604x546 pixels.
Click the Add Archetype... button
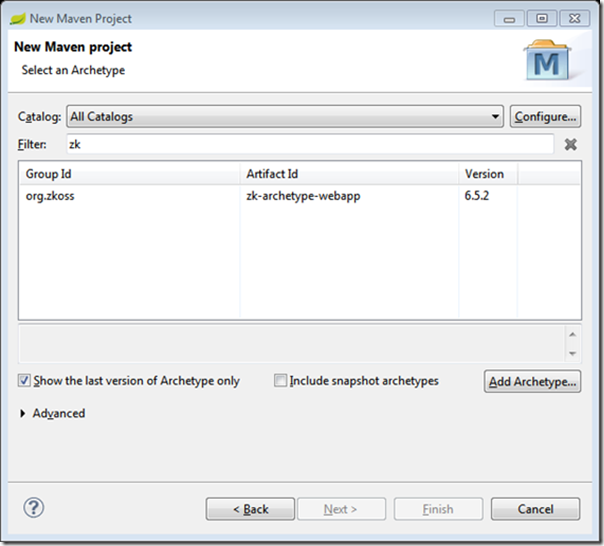532,381
